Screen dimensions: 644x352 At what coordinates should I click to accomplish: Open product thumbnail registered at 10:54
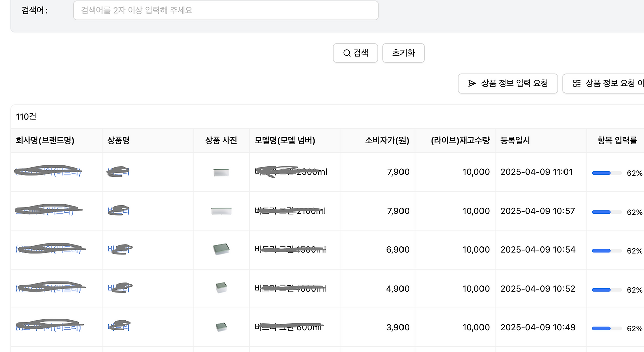221,249
